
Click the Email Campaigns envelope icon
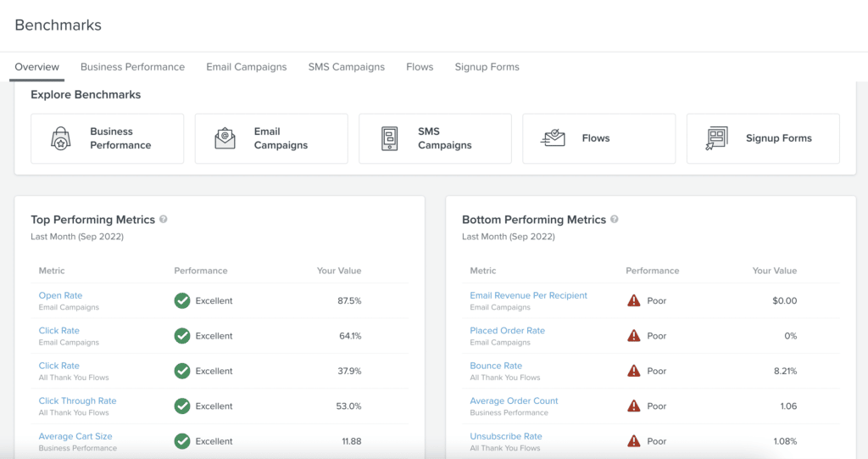tap(225, 138)
